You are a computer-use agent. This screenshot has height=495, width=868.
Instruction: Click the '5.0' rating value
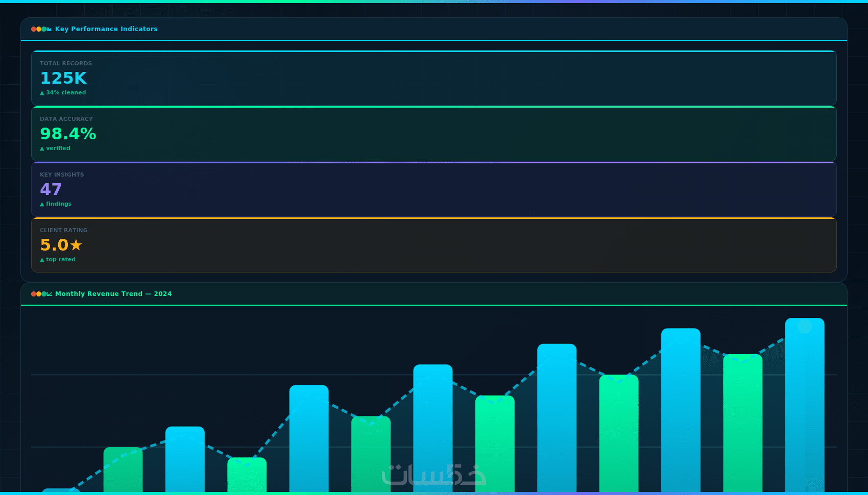tap(54, 245)
